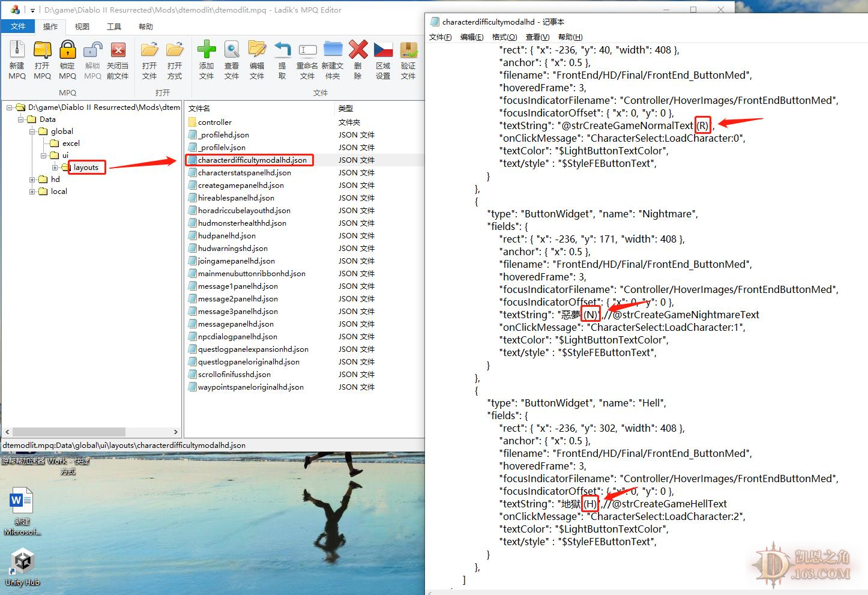Select npcdialogpanelhd.json file
Screen dimensions: 868x595
[237, 337]
